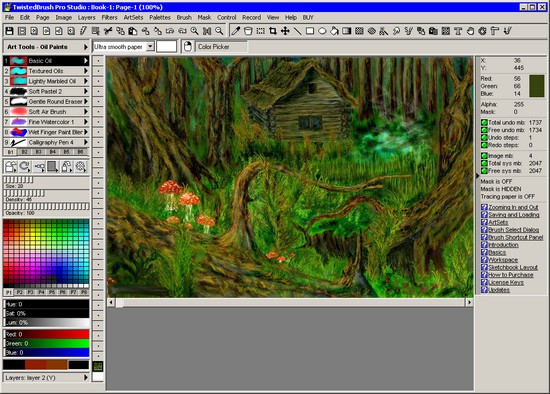Open the Ultra smooth paper dropdown
The image size is (550, 394).
(150, 46)
